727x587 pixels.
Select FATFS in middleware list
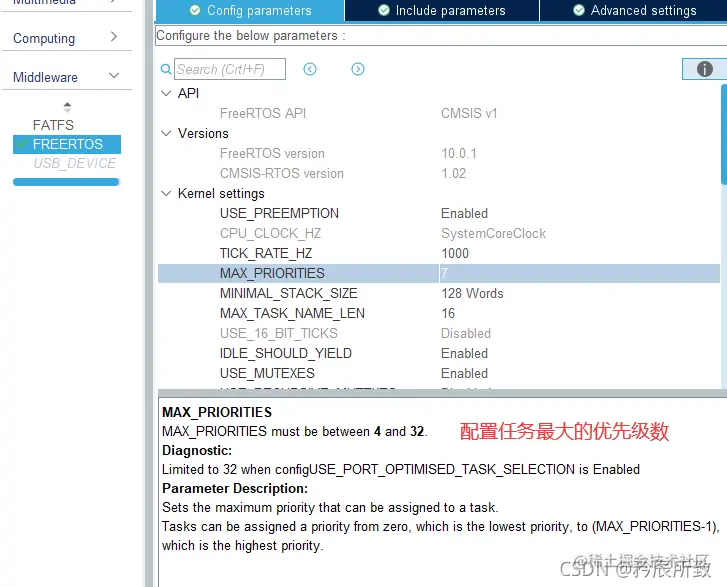point(53,125)
